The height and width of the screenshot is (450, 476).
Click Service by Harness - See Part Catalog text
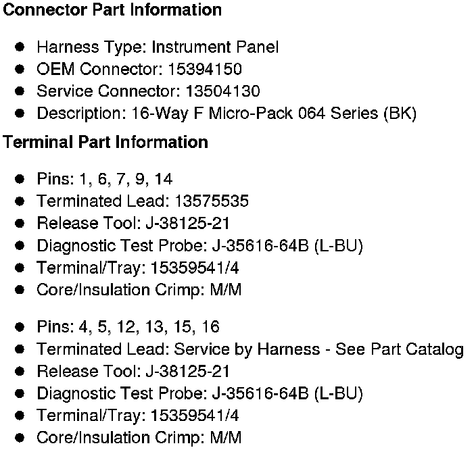(318, 349)
